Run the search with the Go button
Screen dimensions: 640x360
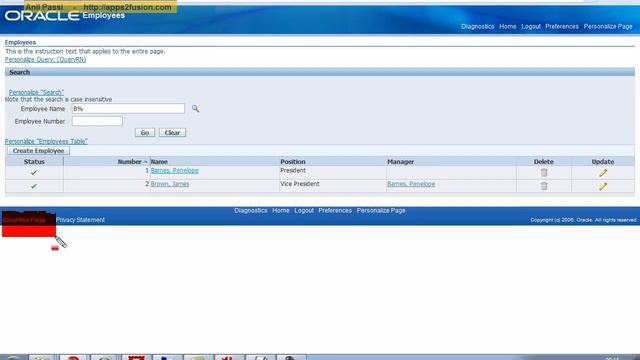(145, 133)
